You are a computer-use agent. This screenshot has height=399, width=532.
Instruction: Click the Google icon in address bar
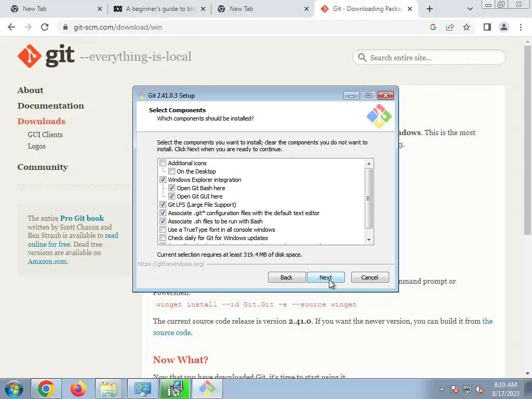coord(433,27)
